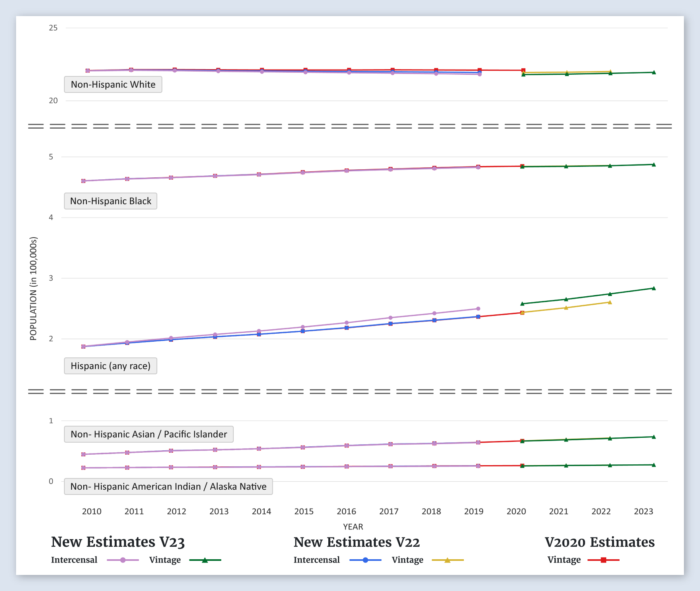The height and width of the screenshot is (591, 700).
Task: Click the blue circle V22 Intercensal legend marker
Action: tap(365, 560)
